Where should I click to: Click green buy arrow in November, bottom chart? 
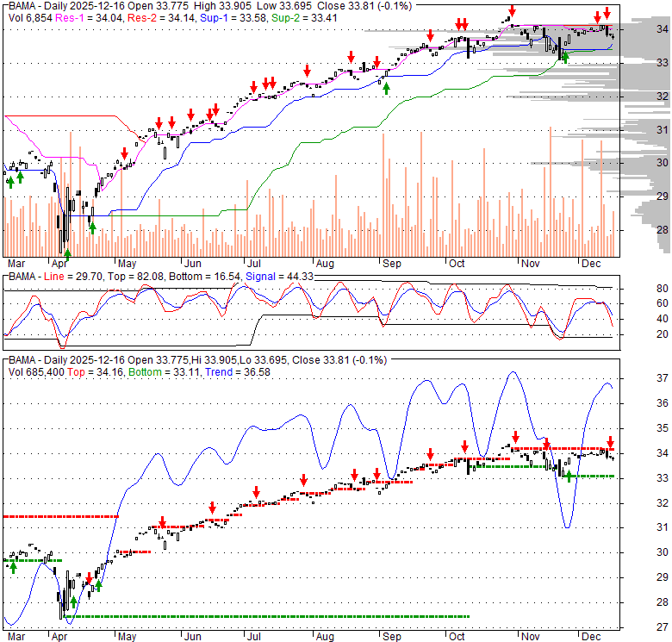pos(569,476)
